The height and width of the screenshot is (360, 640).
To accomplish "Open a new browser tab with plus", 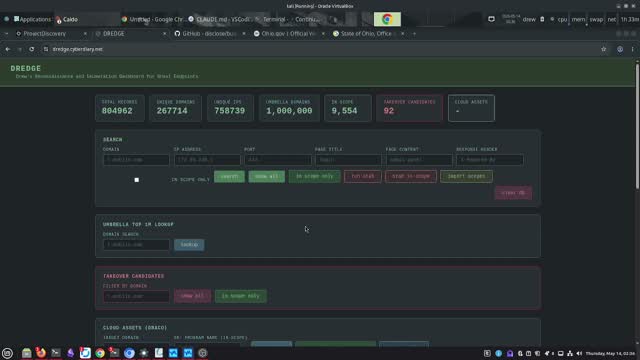I will pyautogui.click(x=414, y=33).
